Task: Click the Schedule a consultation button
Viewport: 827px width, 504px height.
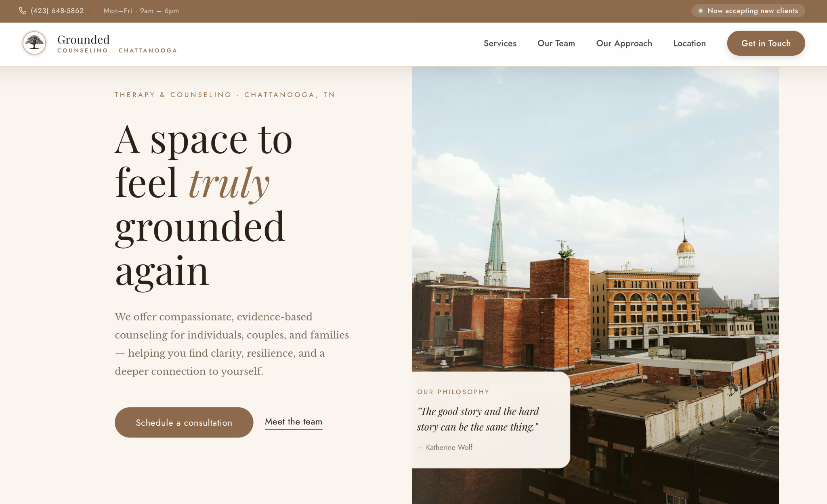Action: pos(184,422)
